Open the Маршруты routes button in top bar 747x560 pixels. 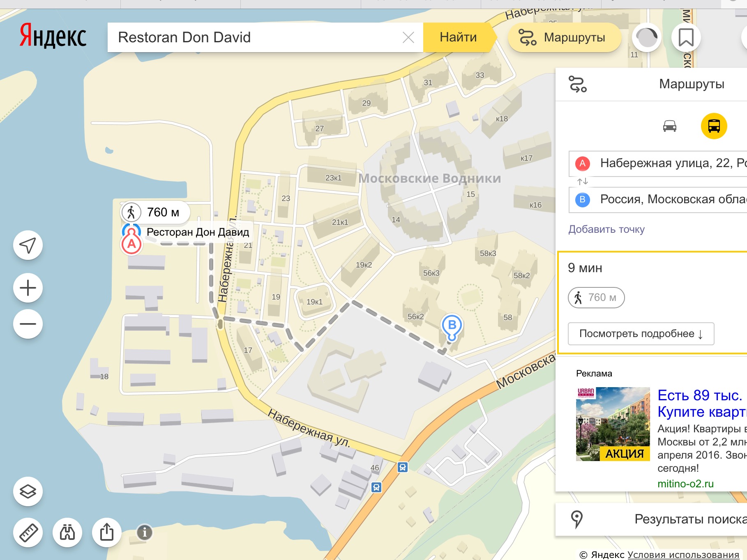(564, 37)
